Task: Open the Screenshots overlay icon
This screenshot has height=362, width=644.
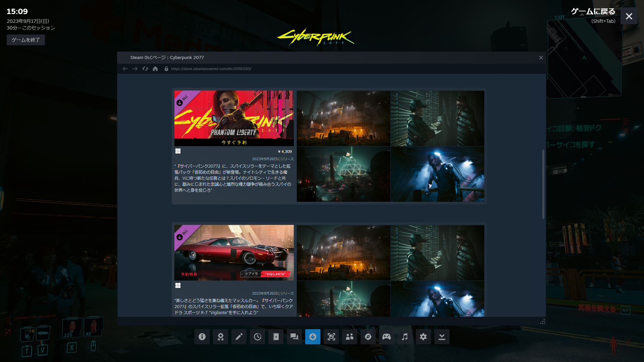Action: point(331,337)
